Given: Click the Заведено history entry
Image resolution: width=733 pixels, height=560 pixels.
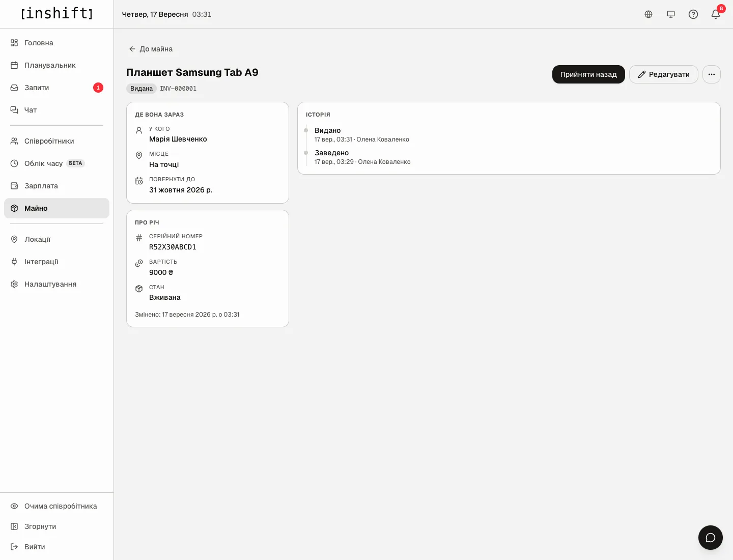Looking at the screenshot, I should point(362,157).
